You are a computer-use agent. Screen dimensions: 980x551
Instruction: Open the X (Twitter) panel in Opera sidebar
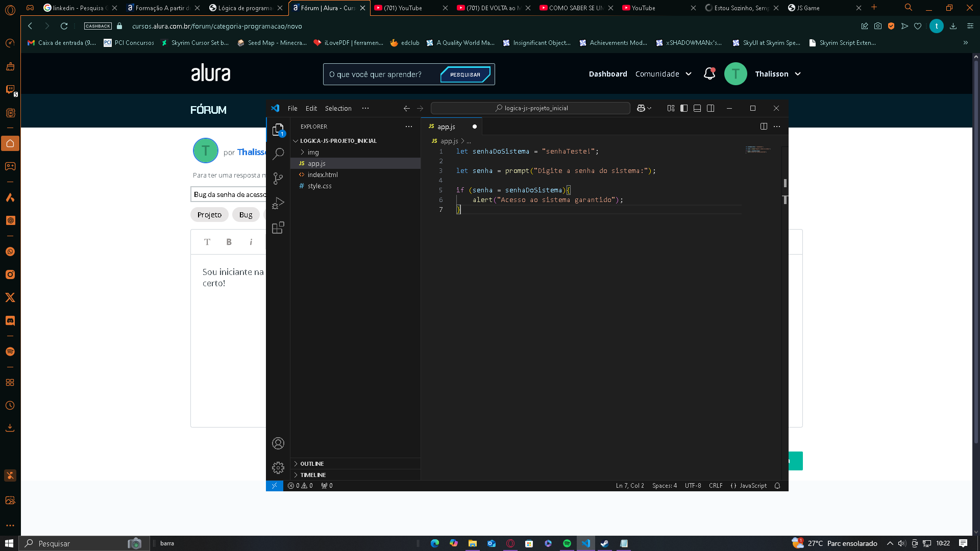(x=10, y=297)
